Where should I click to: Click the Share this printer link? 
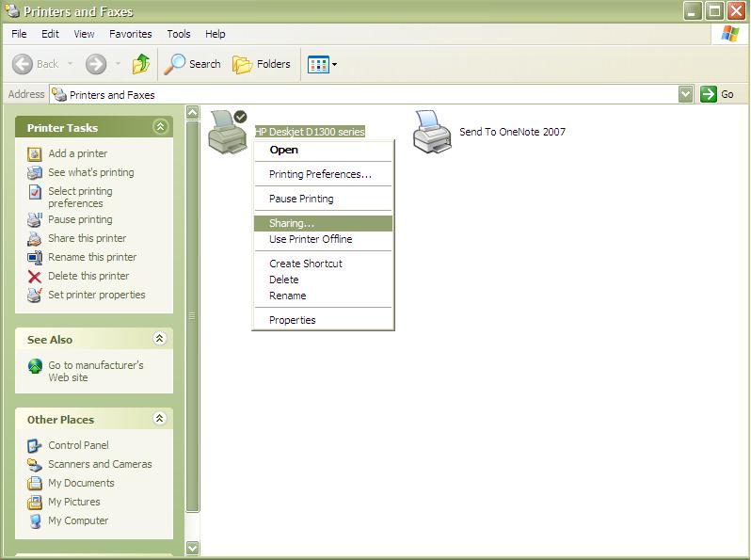88,238
